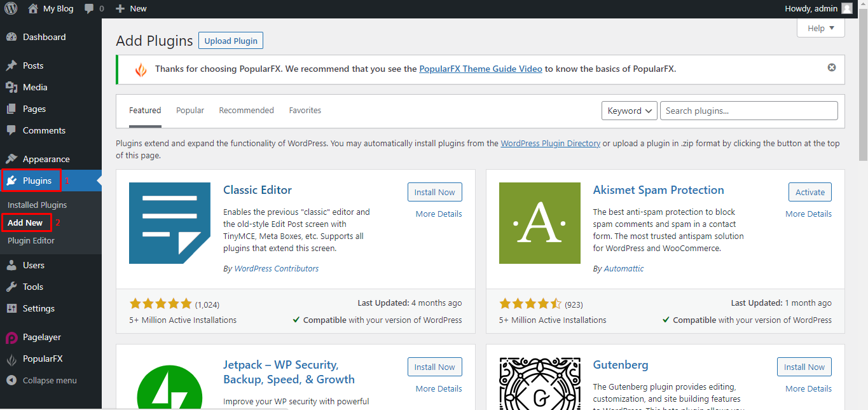Screen dimensions: 868x410
Task: Open the Classic Editor plugin thumbnail
Action: point(170,223)
